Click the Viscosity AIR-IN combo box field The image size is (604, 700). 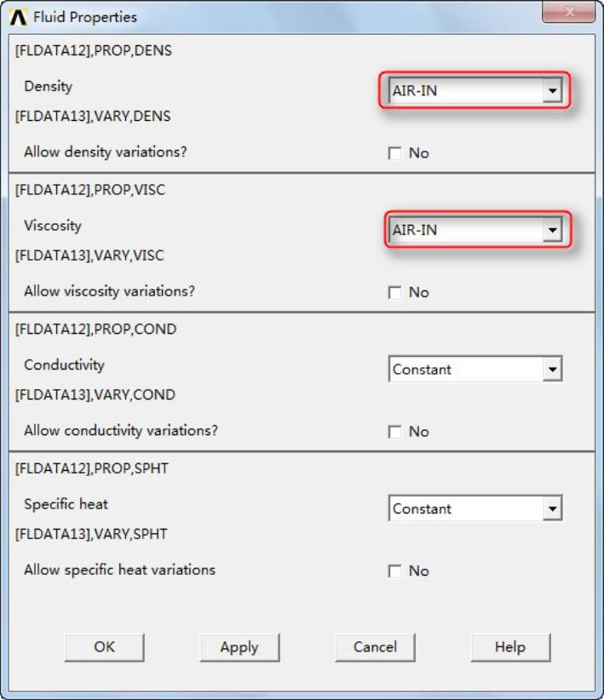tap(465, 230)
